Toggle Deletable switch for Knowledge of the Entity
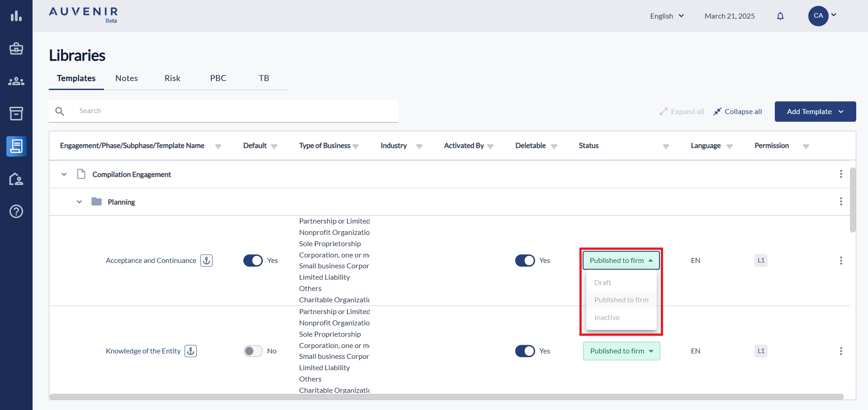The height and width of the screenshot is (410, 868). 525,351
